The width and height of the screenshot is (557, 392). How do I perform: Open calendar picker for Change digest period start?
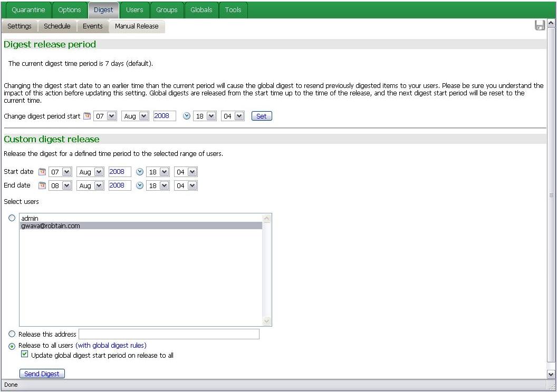(x=87, y=116)
